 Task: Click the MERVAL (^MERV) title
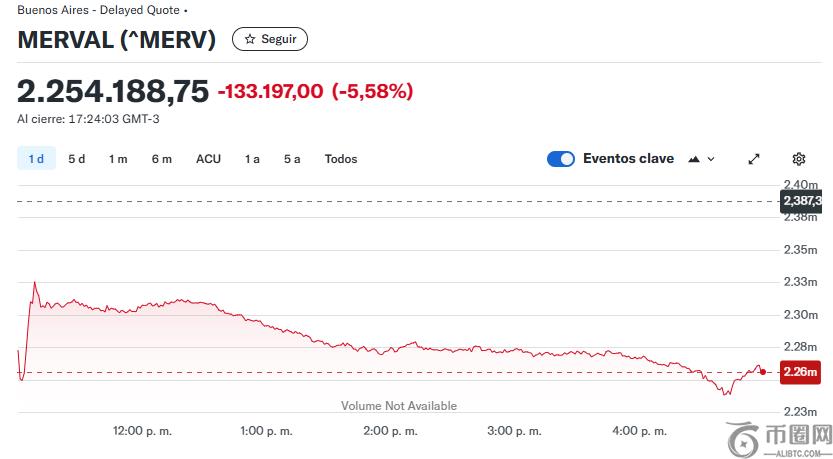(116, 40)
